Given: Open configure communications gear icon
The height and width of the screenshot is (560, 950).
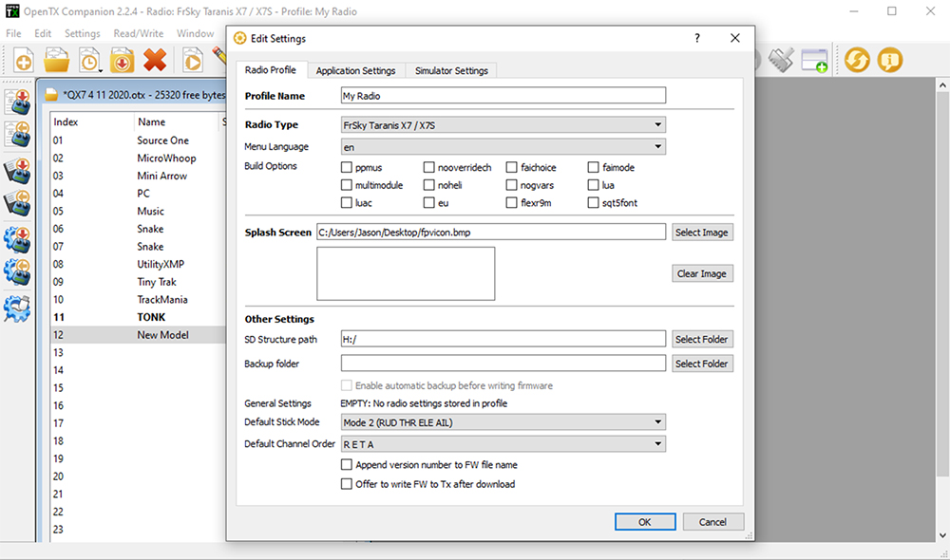Looking at the screenshot, I should tap(17, 308).
